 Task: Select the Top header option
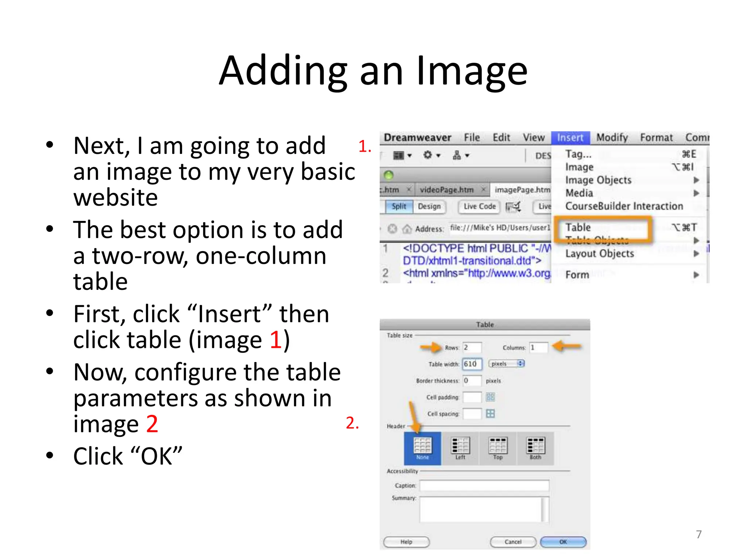click(498, 448)
